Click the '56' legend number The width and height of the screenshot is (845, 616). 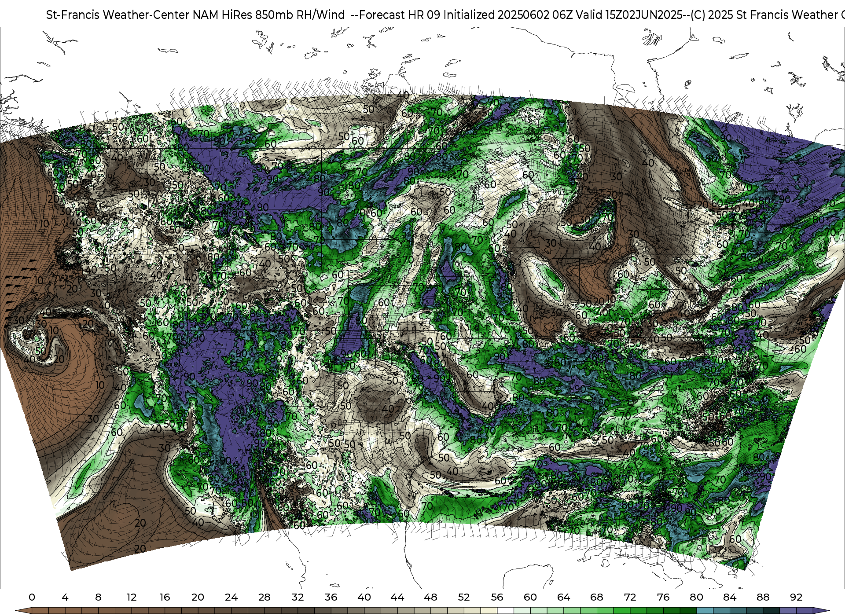[497, 598]
